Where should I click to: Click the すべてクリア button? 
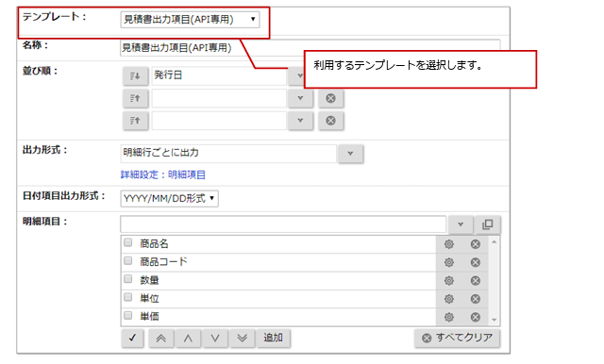458,339
